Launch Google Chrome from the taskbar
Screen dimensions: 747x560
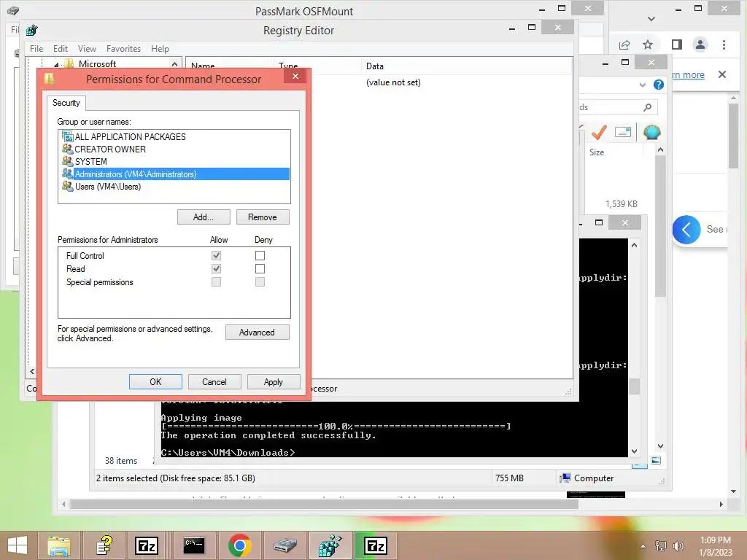(x=239, y=545)
